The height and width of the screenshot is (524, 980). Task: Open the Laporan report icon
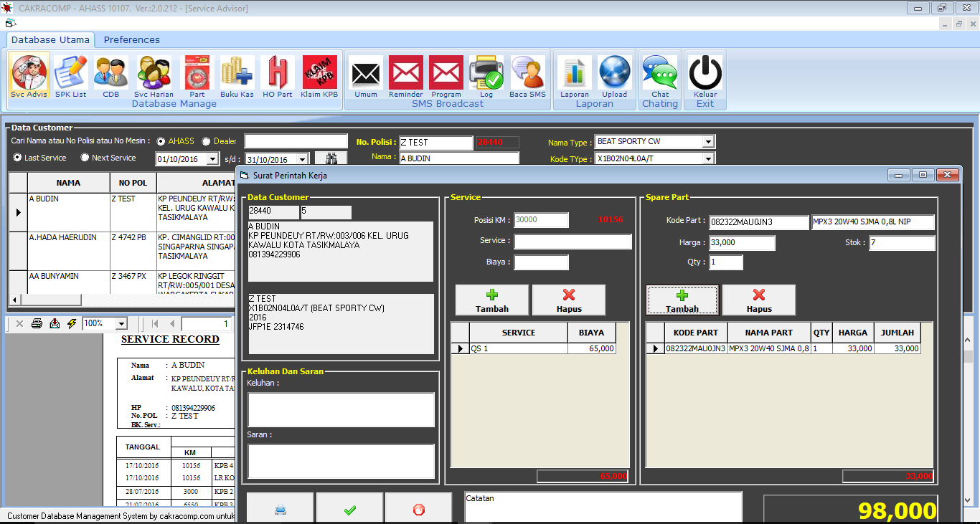[574, 75]
